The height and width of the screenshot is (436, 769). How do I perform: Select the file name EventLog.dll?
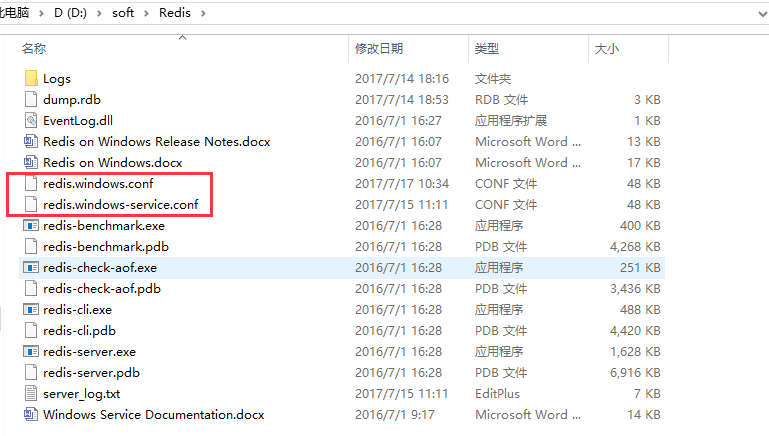coord(78,121)
